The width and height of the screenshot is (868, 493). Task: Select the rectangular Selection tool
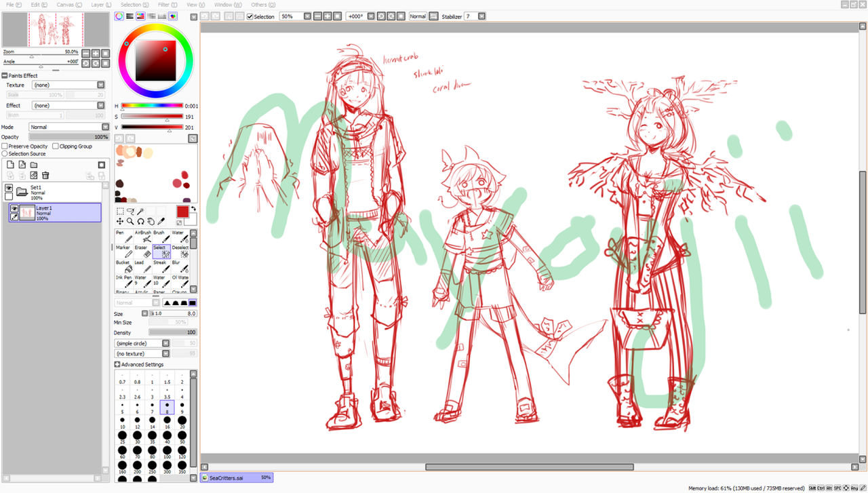(120, 212)
